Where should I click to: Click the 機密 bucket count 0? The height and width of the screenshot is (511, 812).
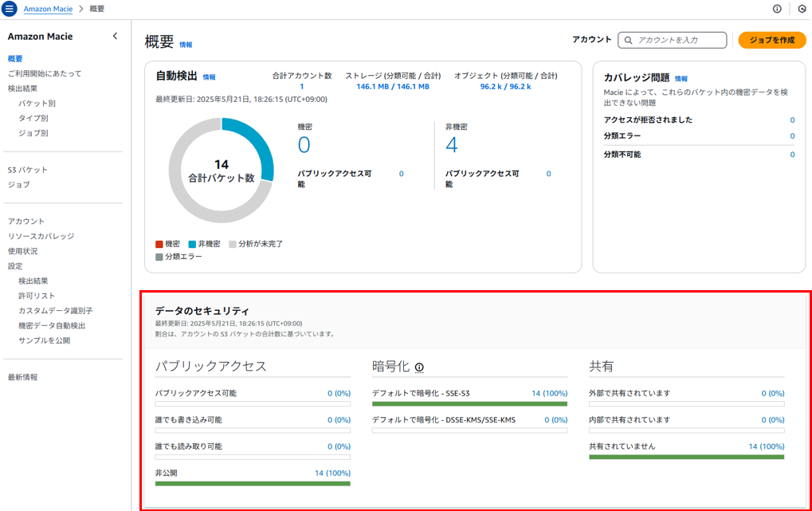click(x=304, y=144)
